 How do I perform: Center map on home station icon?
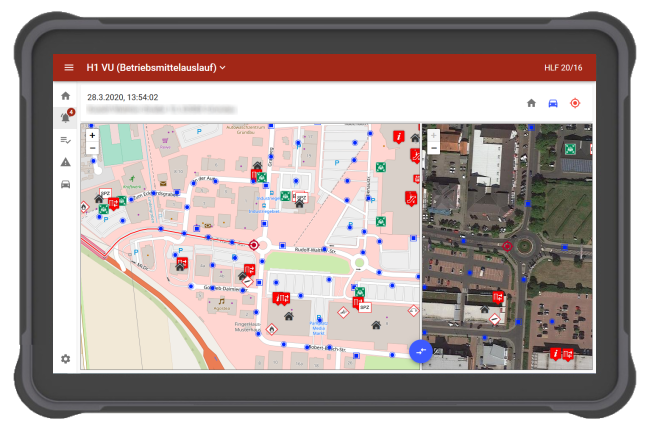click(x=531, y=103)
